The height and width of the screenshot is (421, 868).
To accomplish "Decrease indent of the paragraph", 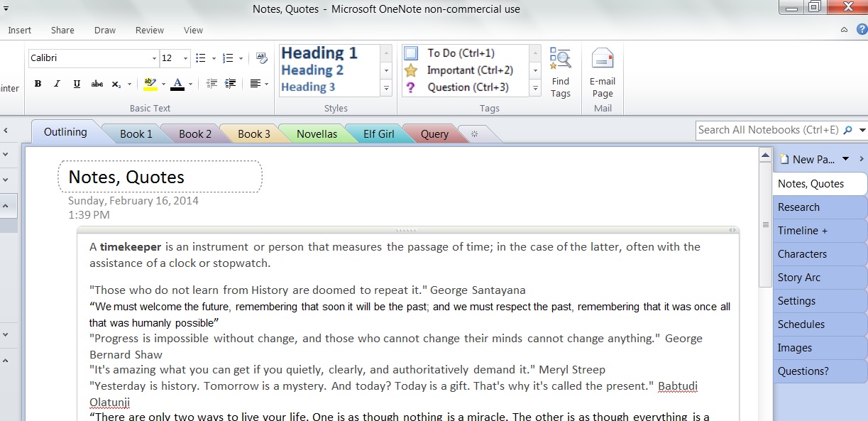I will tap(211, 84).
